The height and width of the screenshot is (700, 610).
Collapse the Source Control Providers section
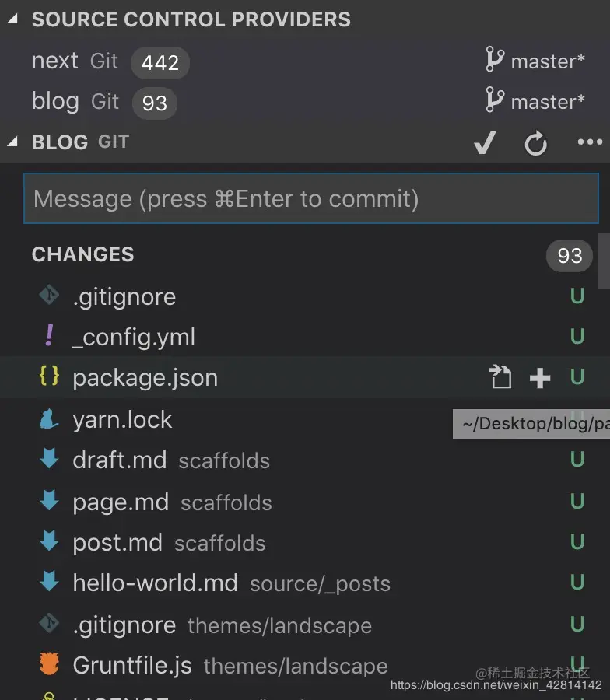coord(12,19)
